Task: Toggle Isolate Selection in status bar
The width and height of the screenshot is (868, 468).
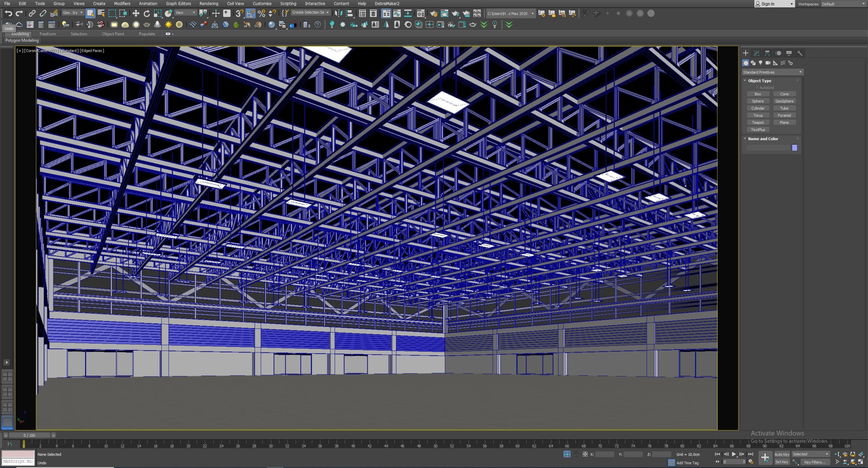Action: pos(567,454)
